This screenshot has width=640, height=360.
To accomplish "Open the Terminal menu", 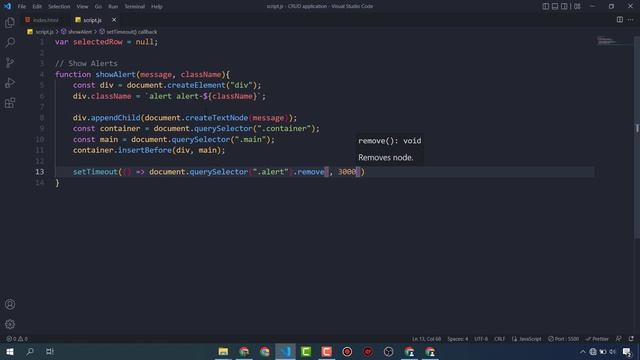I will point(134,7).
